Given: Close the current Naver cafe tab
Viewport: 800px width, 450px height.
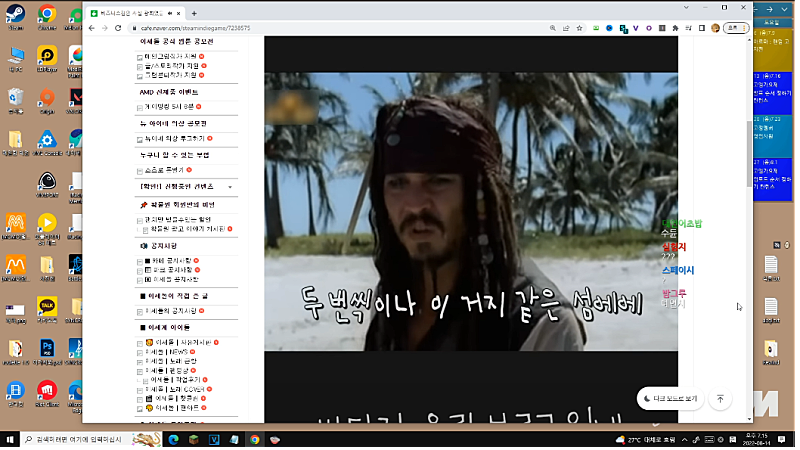Looking at the screenshot, I should (179, 14).
